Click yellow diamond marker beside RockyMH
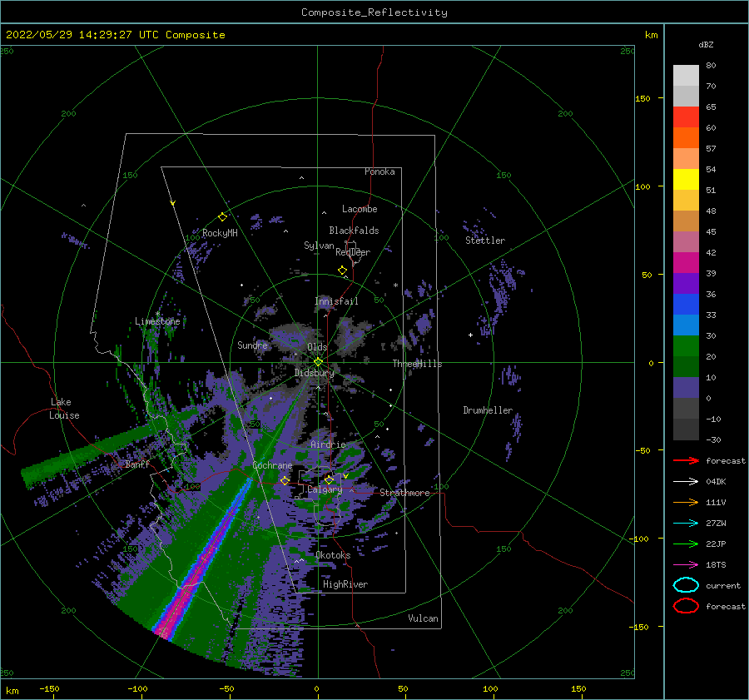 click(x=222, y=217)
